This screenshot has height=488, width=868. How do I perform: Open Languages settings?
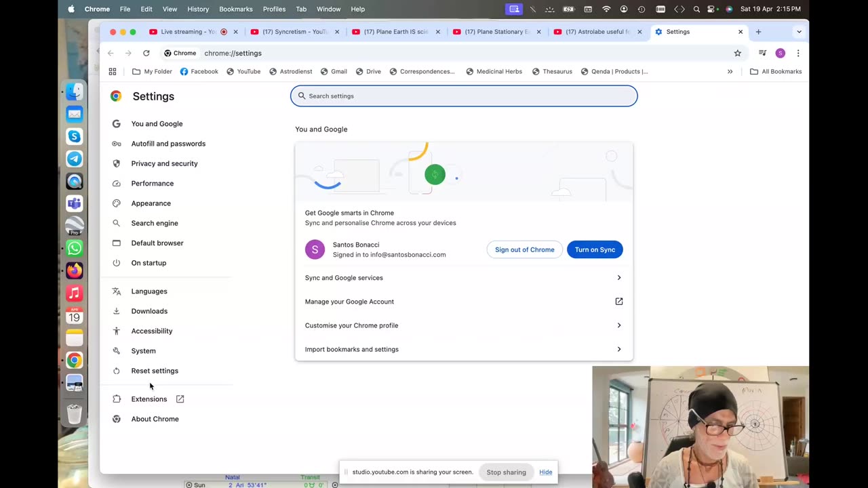point(149,291)
